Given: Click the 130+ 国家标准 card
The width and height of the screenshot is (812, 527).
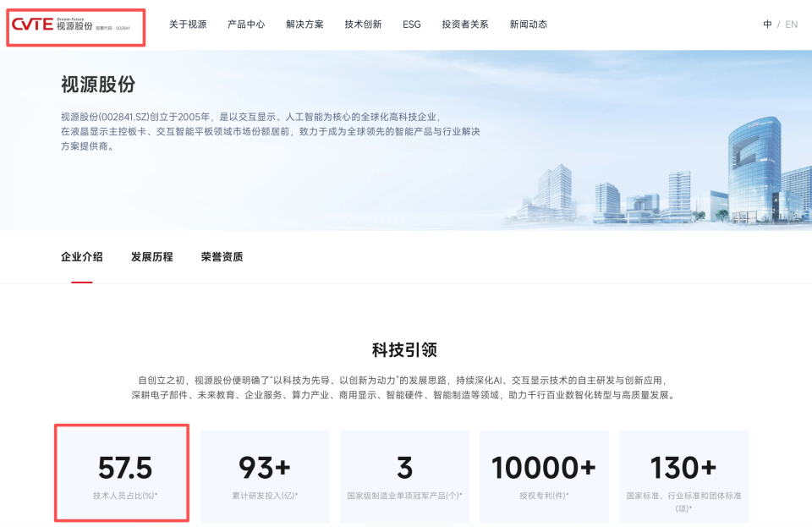Looking at the screenshot, I should click(683, 475).
